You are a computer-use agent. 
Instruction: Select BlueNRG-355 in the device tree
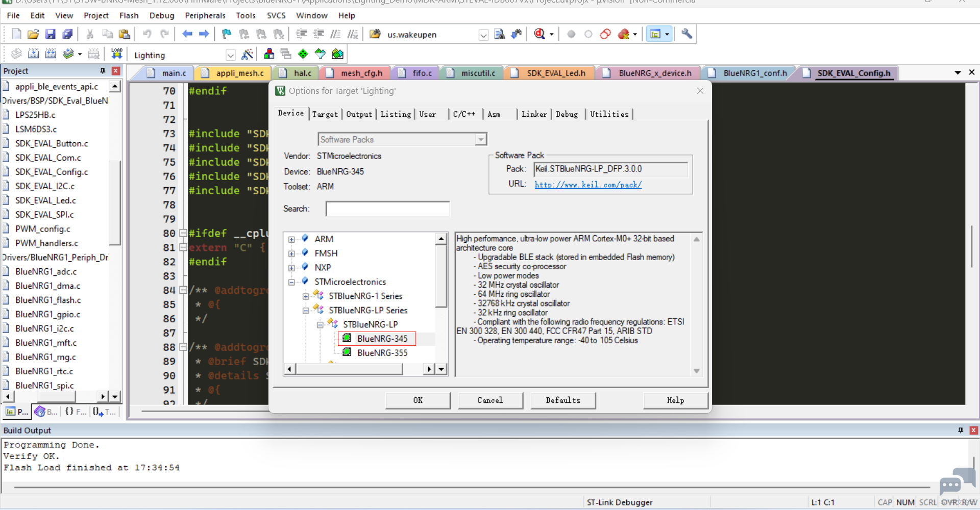click(382, 353)
